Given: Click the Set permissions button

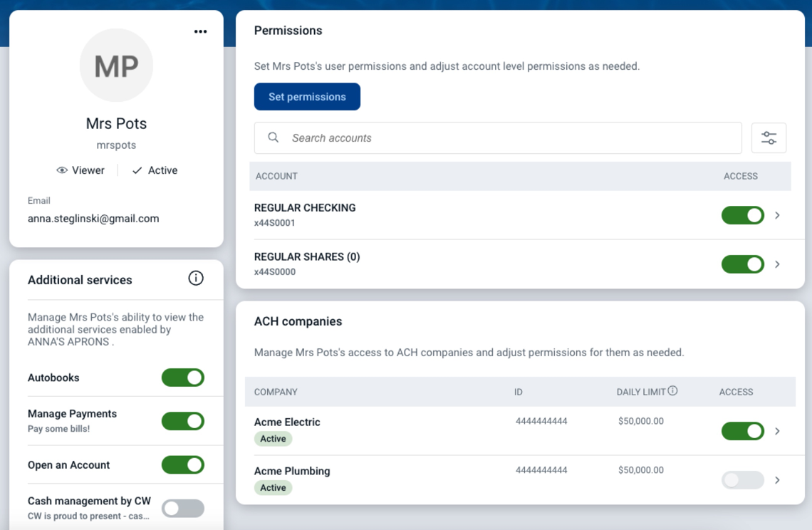Looking at the screenshot, I should tap(307, 96).
